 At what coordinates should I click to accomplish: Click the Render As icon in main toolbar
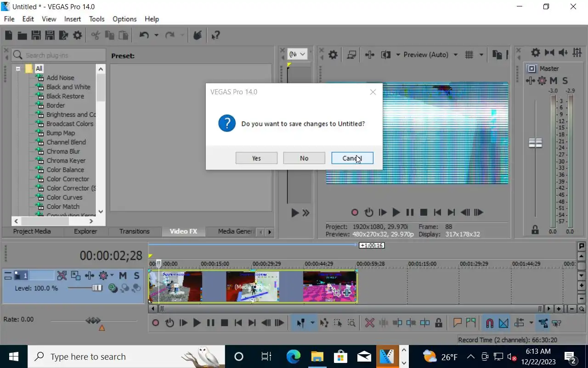tap(63, 35)
